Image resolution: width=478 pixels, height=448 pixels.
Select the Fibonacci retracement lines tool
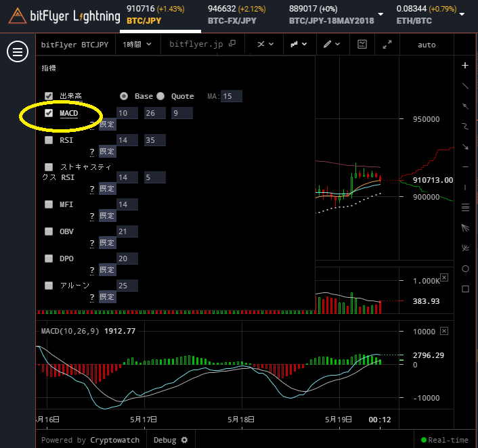pos(464,207)
